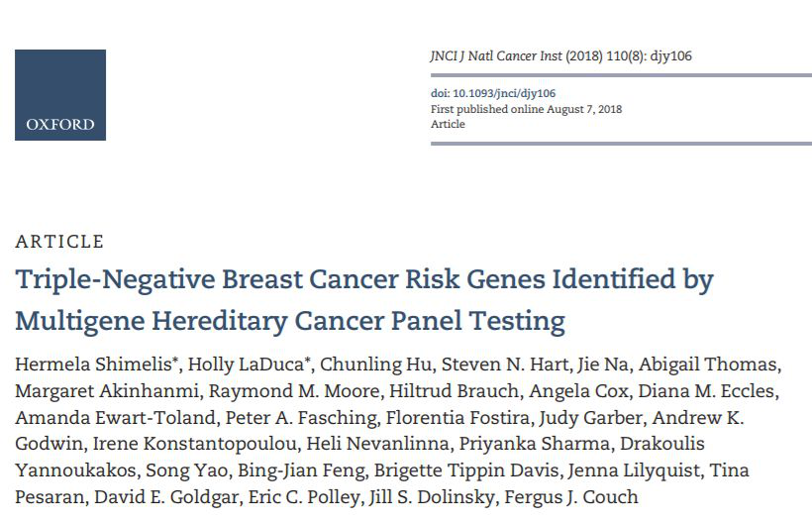Click author Diana M. Eccles
This screenshot has height=522, width=812.
coord(707,391)
